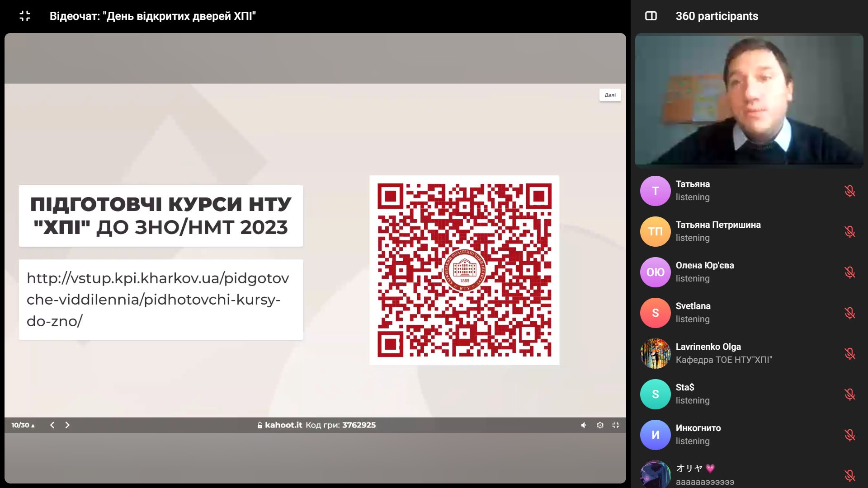
Task: Go to next Kahoot slide
Action: click(67, 425)
